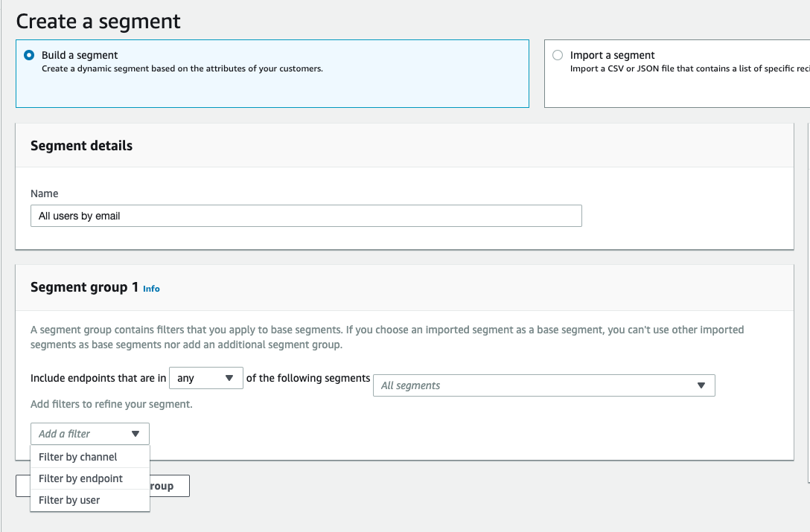Click the 'Segment group 1' heading

(84, 287)
